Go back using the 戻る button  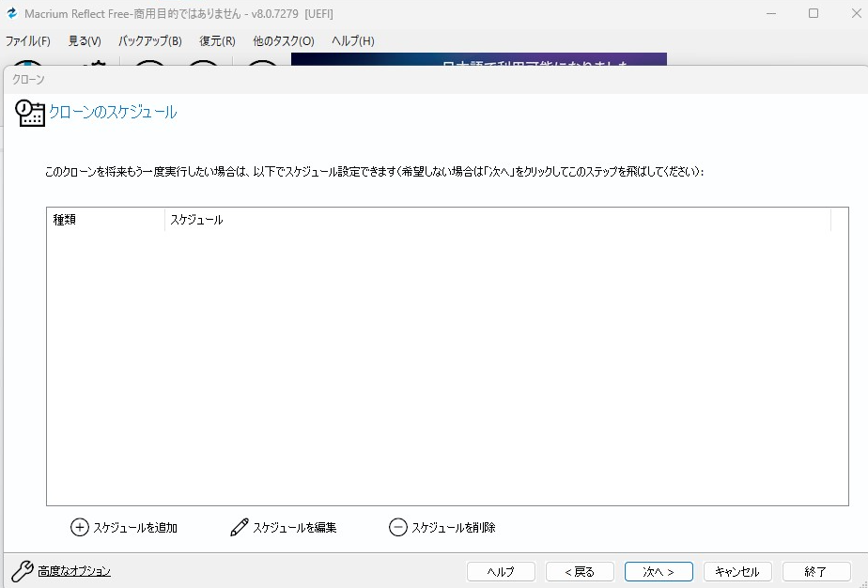[580, 571]
